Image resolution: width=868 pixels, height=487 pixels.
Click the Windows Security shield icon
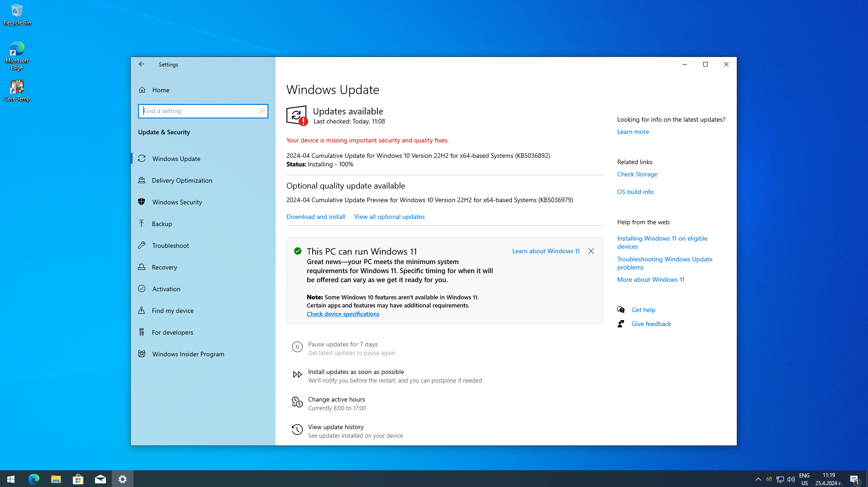142,202
